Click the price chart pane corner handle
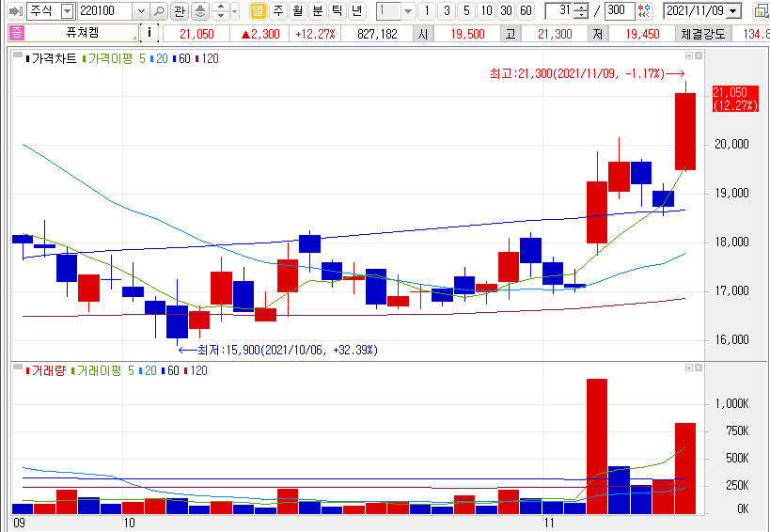 (18, 54)
